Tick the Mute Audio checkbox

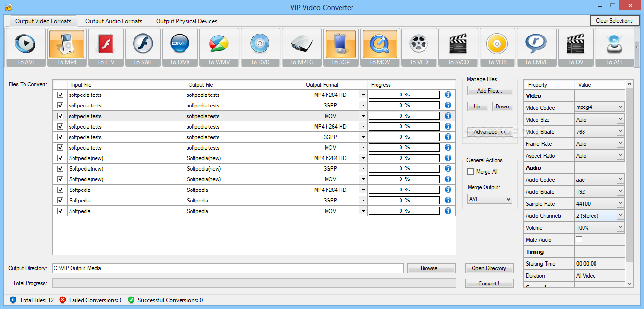tap(579, 239)
